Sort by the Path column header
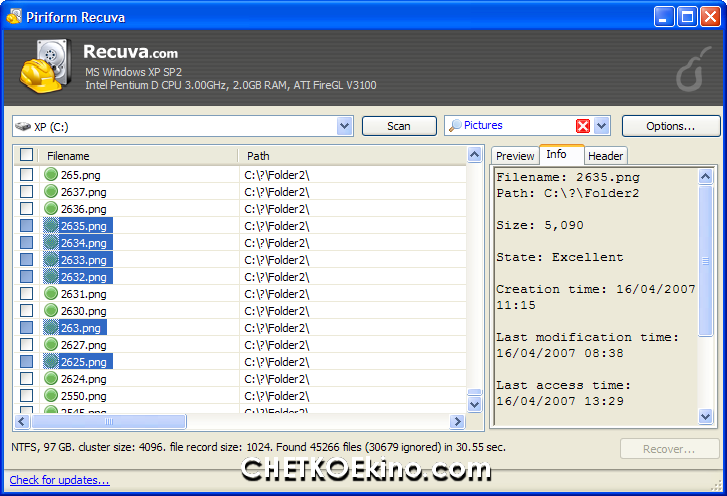 [352, 156]
